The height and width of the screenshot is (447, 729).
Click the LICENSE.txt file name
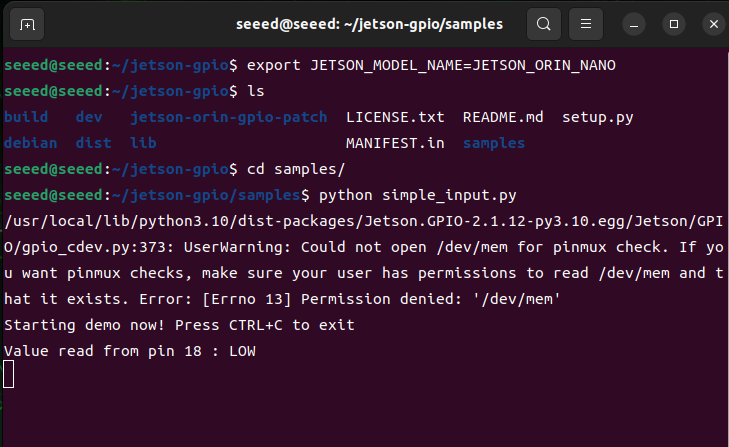[x=395, y=117]
